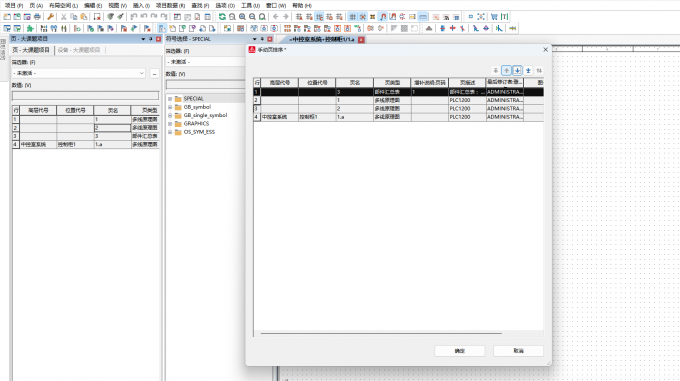Click the back arrow navigation icon

coord(276,17)
